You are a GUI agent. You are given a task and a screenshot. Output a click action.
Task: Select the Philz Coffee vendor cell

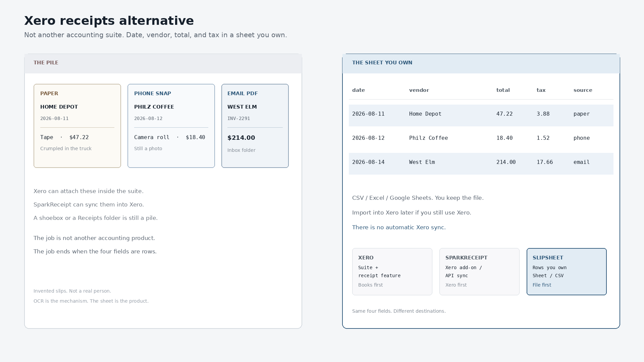(x=428, y=138)
